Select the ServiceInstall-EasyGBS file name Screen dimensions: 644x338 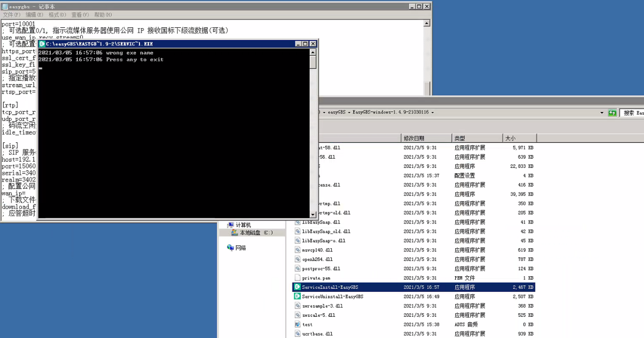click(330, 287)
